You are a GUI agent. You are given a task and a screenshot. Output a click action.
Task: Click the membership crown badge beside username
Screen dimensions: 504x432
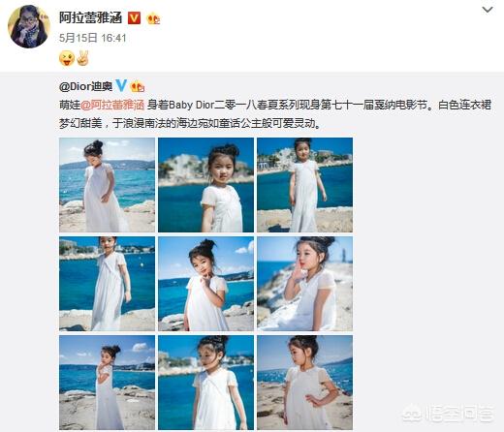coord(153,18)
